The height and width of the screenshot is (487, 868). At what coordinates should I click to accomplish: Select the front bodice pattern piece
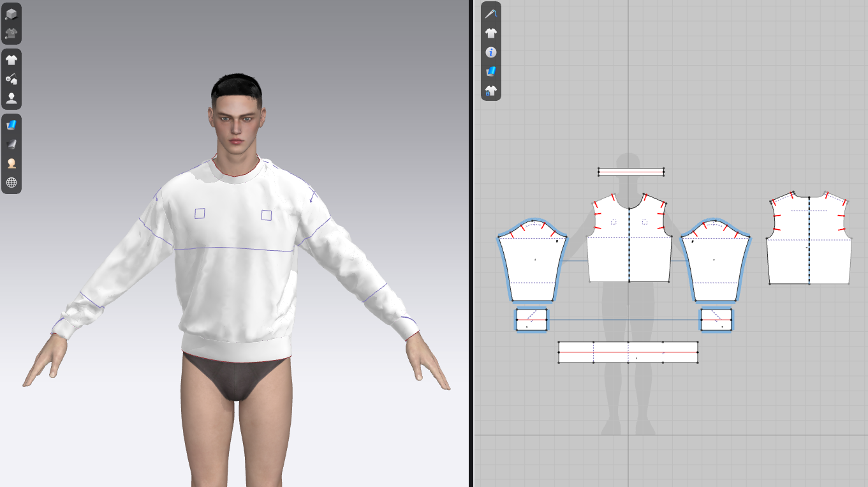612,255
